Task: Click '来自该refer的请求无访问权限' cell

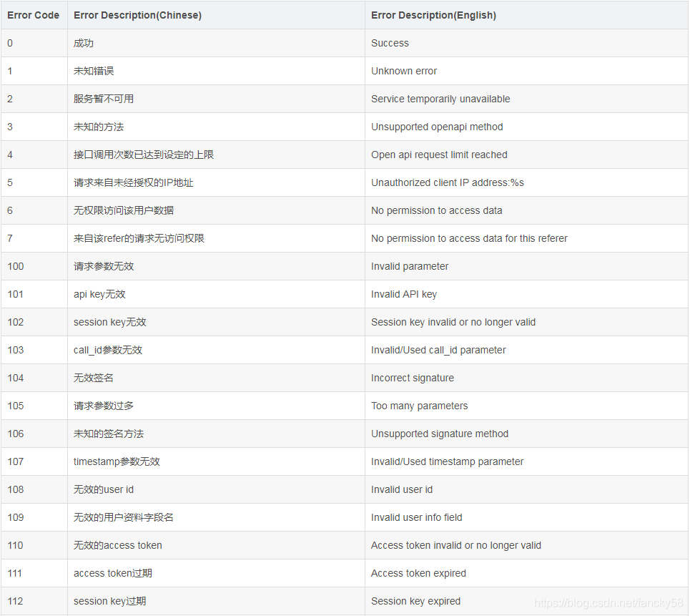Action: click(216, 238)
